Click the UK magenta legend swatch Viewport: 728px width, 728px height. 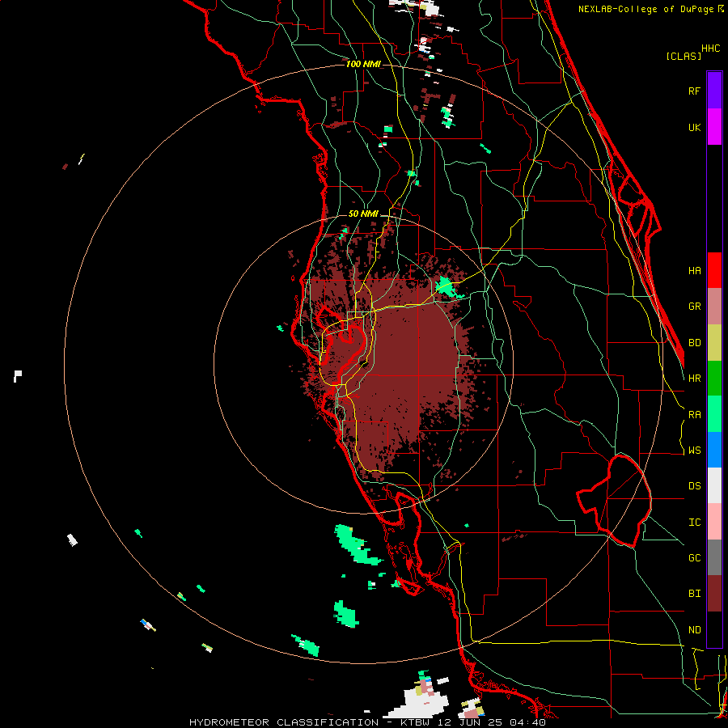714,126
